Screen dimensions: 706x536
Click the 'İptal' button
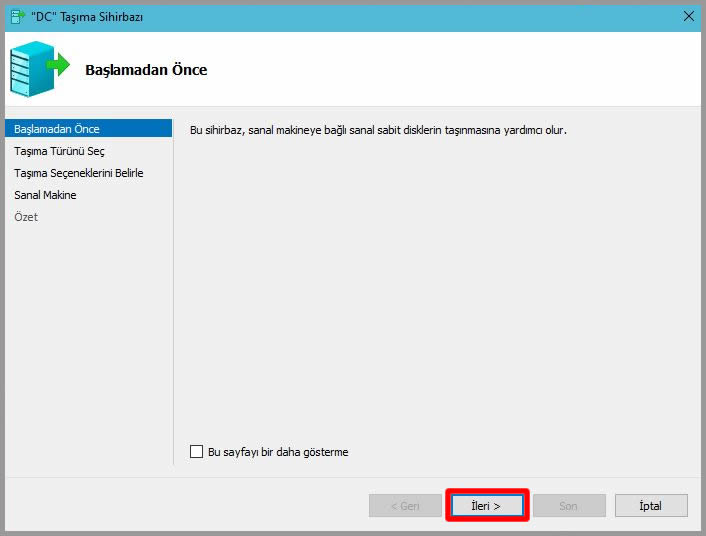pos(650,506)
